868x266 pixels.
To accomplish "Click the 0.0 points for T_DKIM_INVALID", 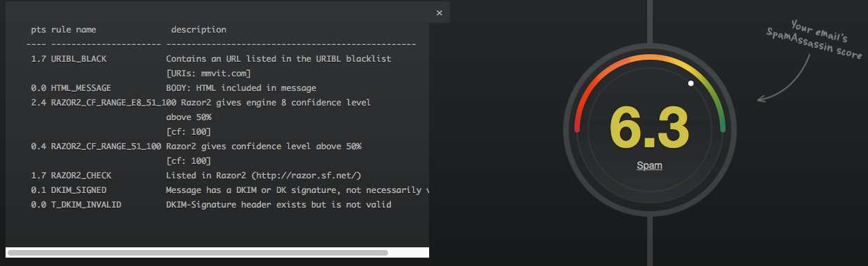I will pyautogui.click(x=38, y=205).
